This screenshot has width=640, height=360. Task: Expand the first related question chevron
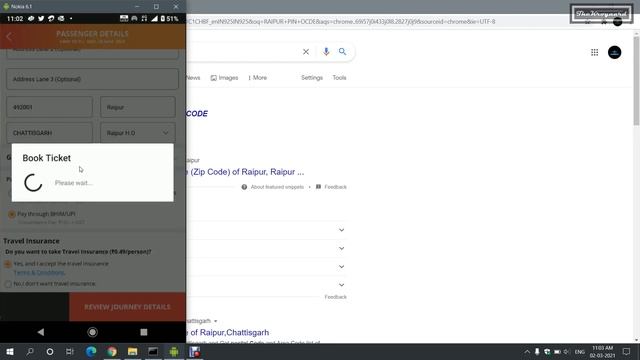(x=342, y=230)
